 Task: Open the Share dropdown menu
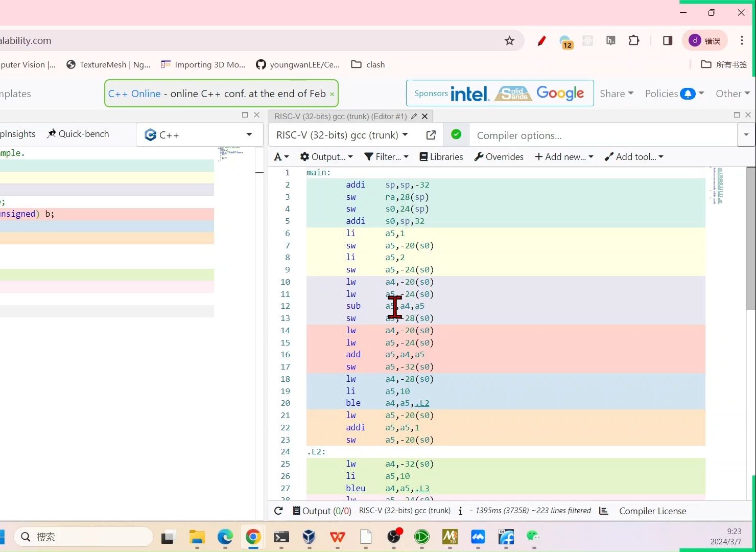coord(617,94)
